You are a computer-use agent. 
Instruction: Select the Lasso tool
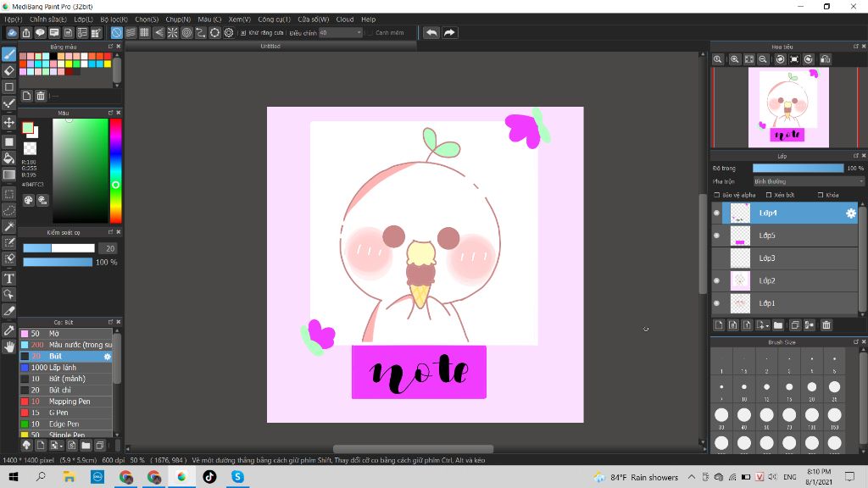8,210
